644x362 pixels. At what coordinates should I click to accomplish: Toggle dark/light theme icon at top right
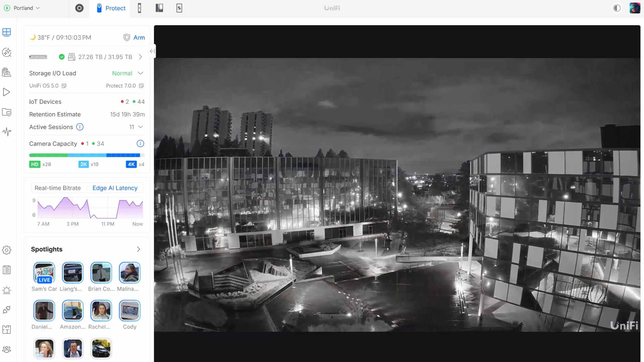point(616,8)
